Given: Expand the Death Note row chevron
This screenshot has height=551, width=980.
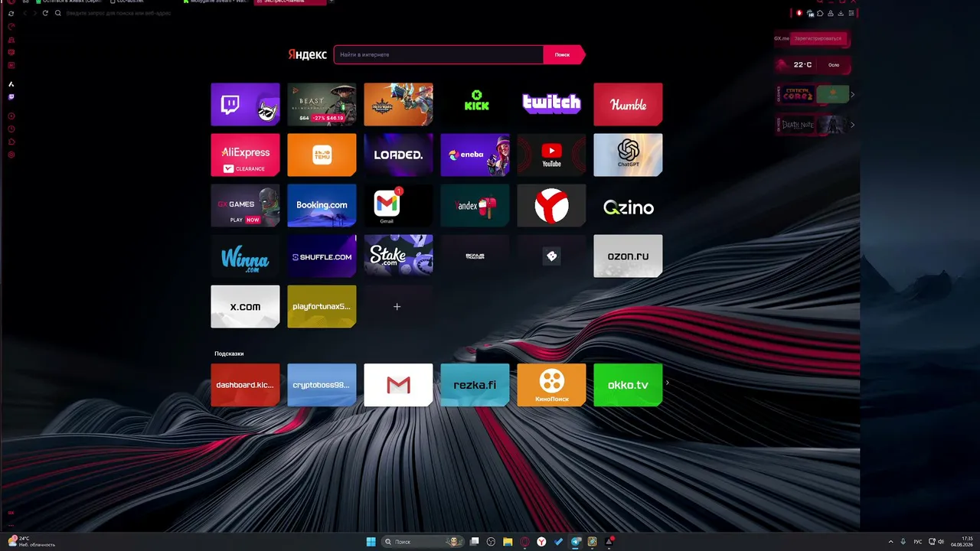Looking at the screenshot, I should [853, 125].
